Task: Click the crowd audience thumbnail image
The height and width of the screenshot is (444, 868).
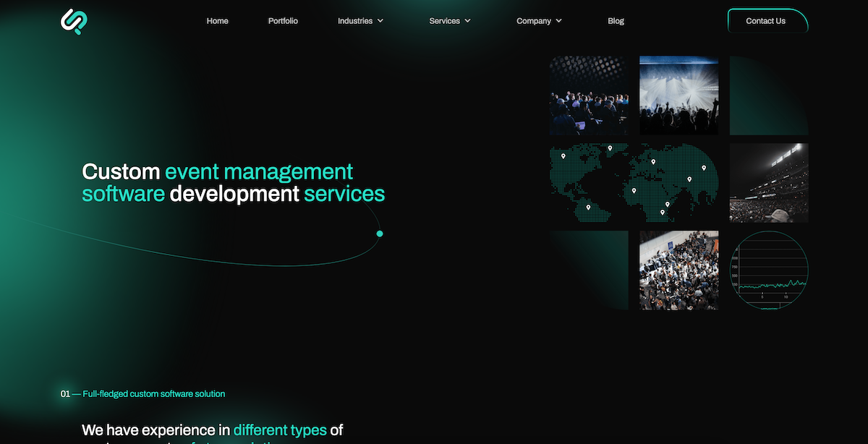Action: pyautogui.click(x=588, y=95)
